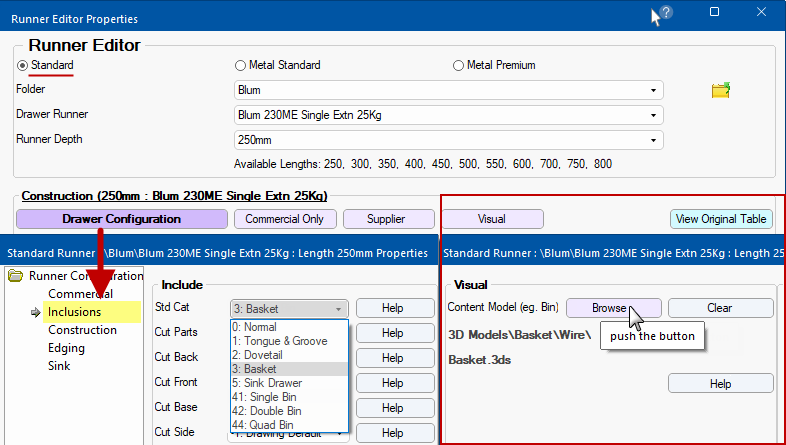Screen dimensions: 786x445
Task: Choose 5: Sink Drawer option
Action: 289,383
